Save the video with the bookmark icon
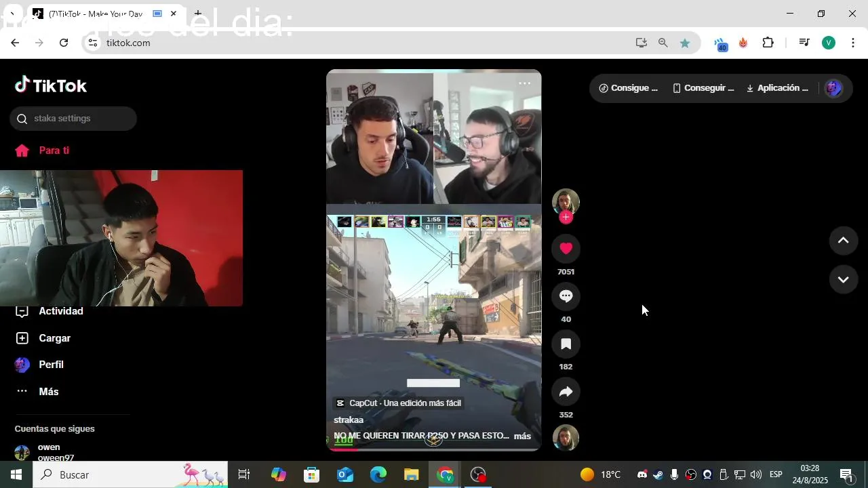Viewport: 868px width, 488px height. tap(566, 344)
